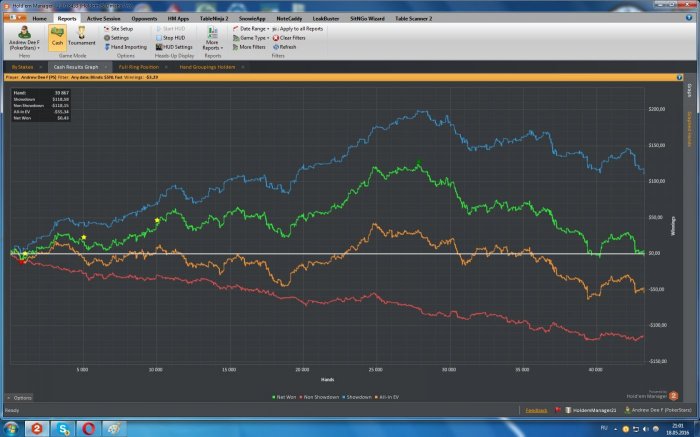This screenshot has height=437, width=700.
Task: Click Apply to all Reports
Action: 297,29
